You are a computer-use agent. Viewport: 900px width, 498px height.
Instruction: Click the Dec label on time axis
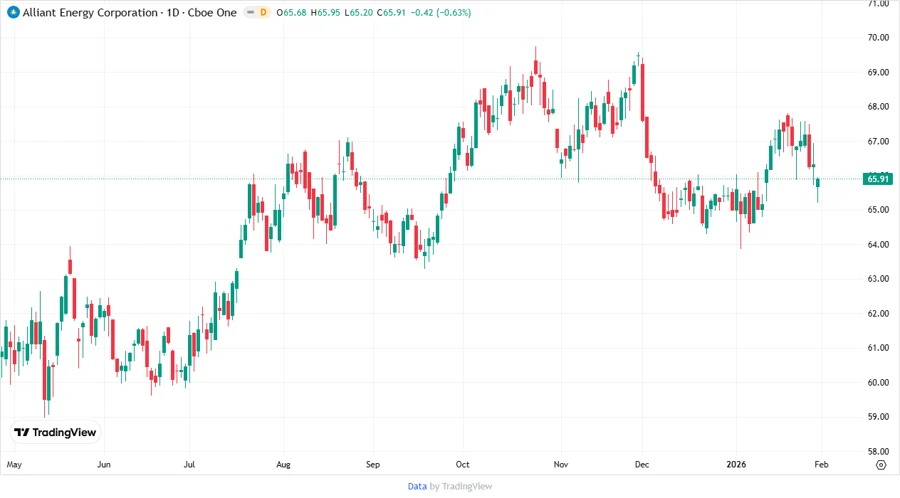(642, 464)
